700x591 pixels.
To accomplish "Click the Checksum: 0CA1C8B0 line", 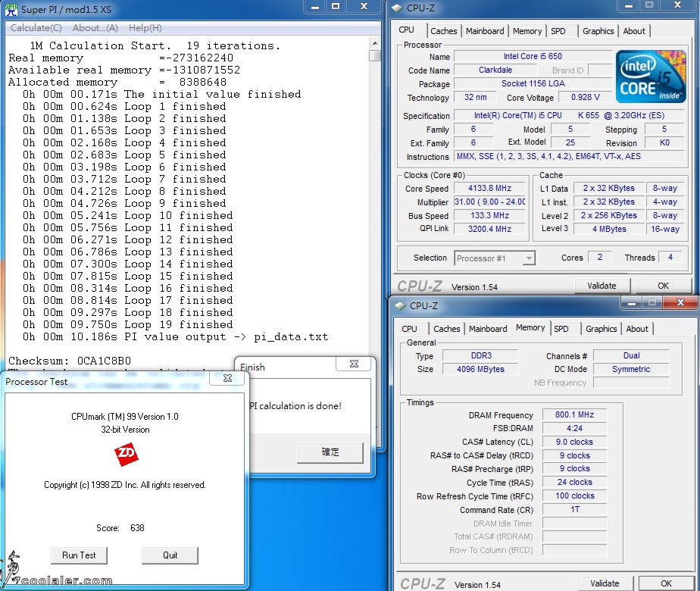I will coord(70,361).
